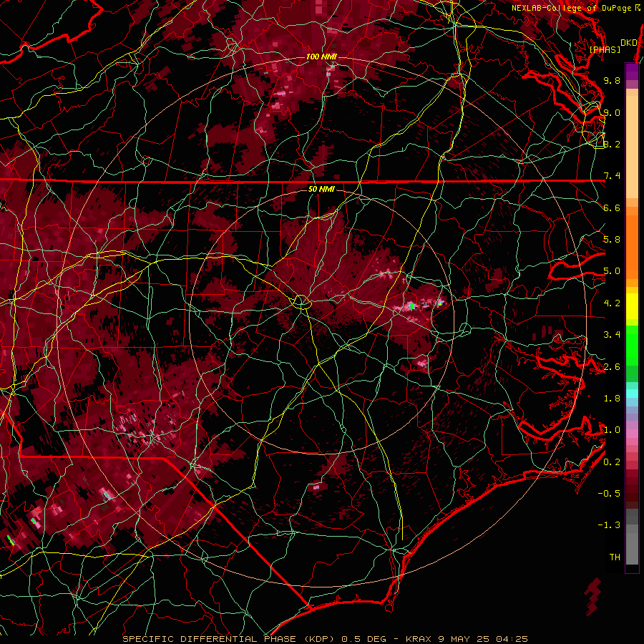Click the 9.0 scale value
This screenshot has width=644, height=644.
click(612, 112)
